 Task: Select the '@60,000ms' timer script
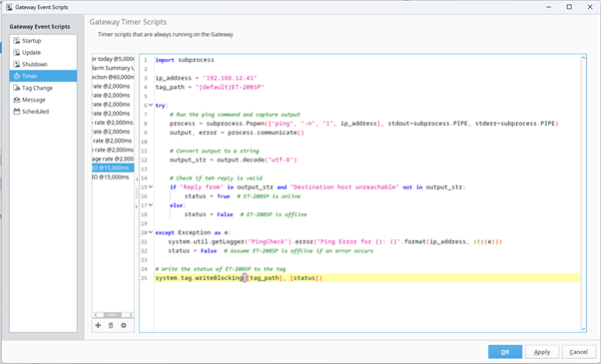point(113,78)
